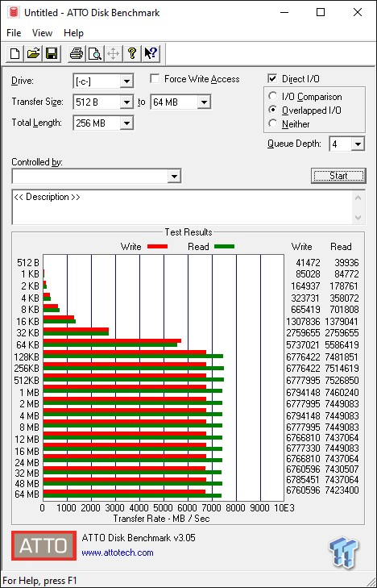Open Print Preview magnifier icon
This screenshot has width=377, height=588.
(x=94, y=53)
